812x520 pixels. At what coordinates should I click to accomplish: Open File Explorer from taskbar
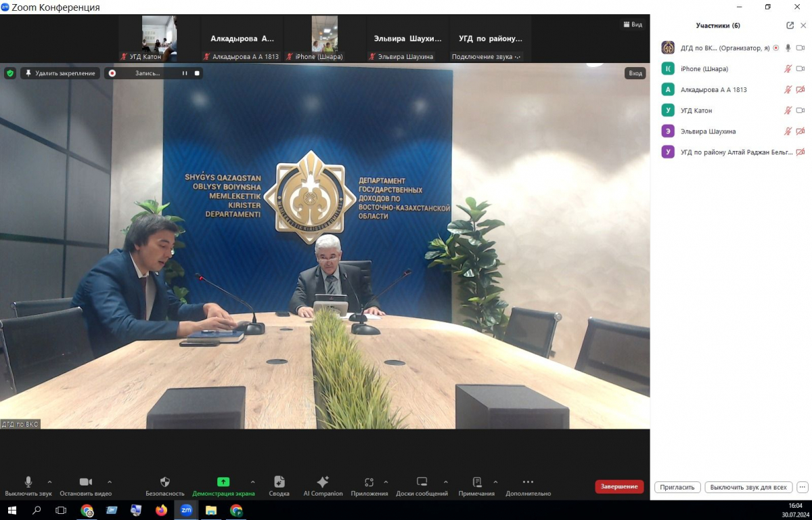(210, 510)
